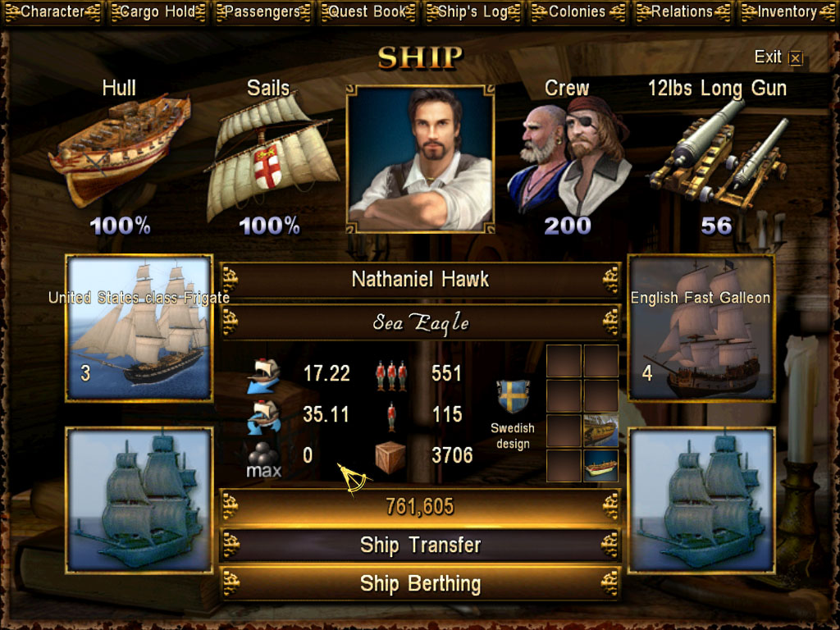
Task: Select the three soldiers max crew icon
Action: [x=390, y=375]
